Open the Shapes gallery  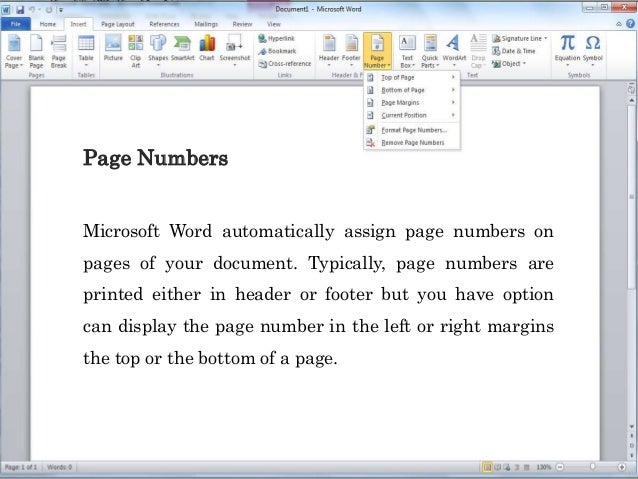(158, 51)
